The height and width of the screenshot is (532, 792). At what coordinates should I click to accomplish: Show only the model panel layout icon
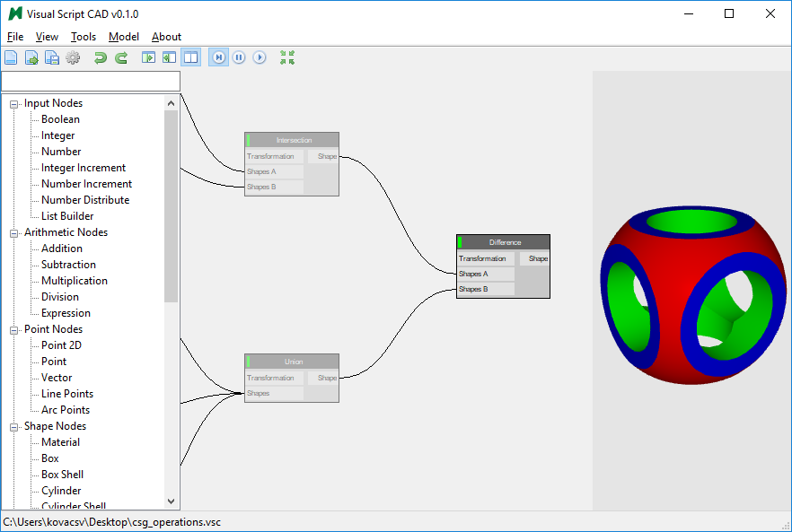(x=169, y=57)
